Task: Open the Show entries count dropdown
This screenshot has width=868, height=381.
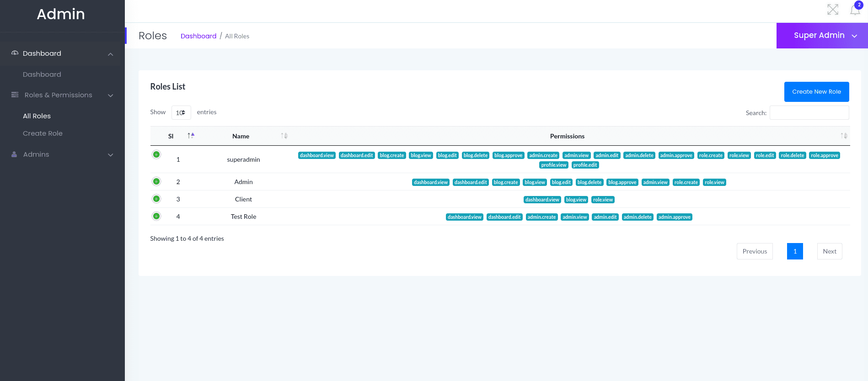Action: pos(181,112)
